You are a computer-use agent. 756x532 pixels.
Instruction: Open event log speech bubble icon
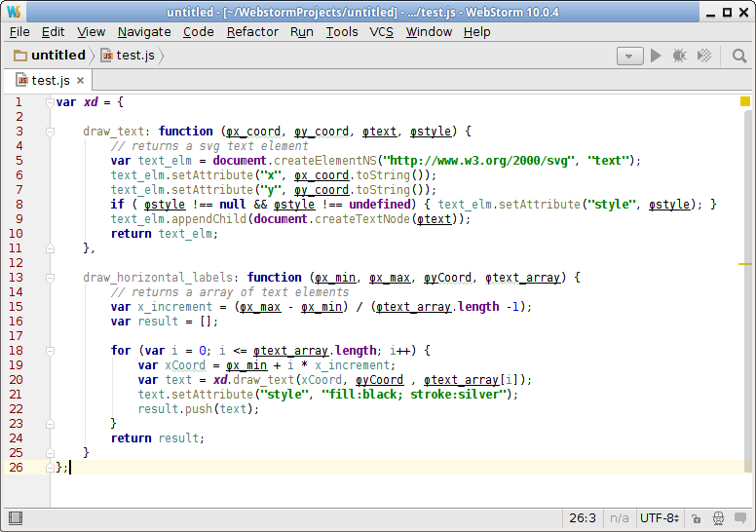[x=740, y=518]
